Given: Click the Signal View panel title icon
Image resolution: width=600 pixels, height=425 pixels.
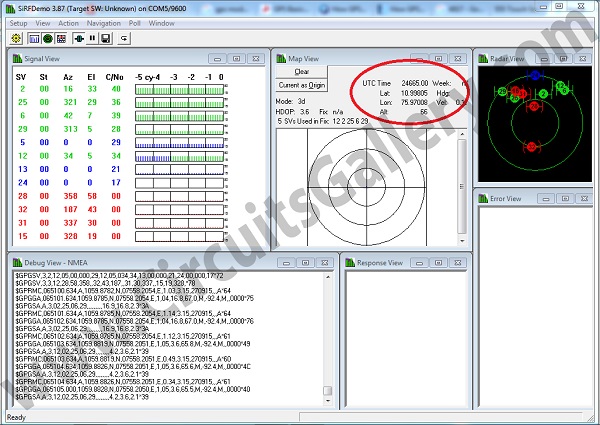Looking at the screenshot, I should 17,59.
